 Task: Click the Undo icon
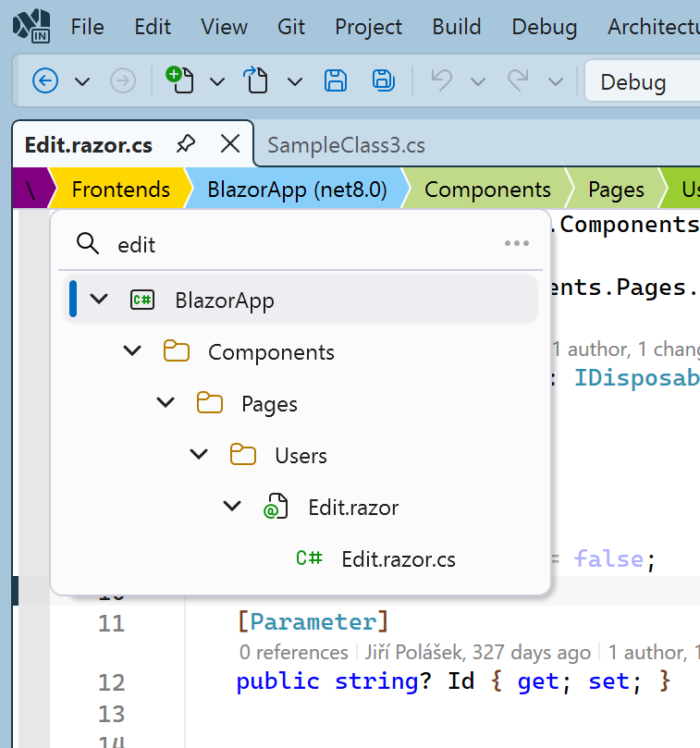tap(442, 80)
